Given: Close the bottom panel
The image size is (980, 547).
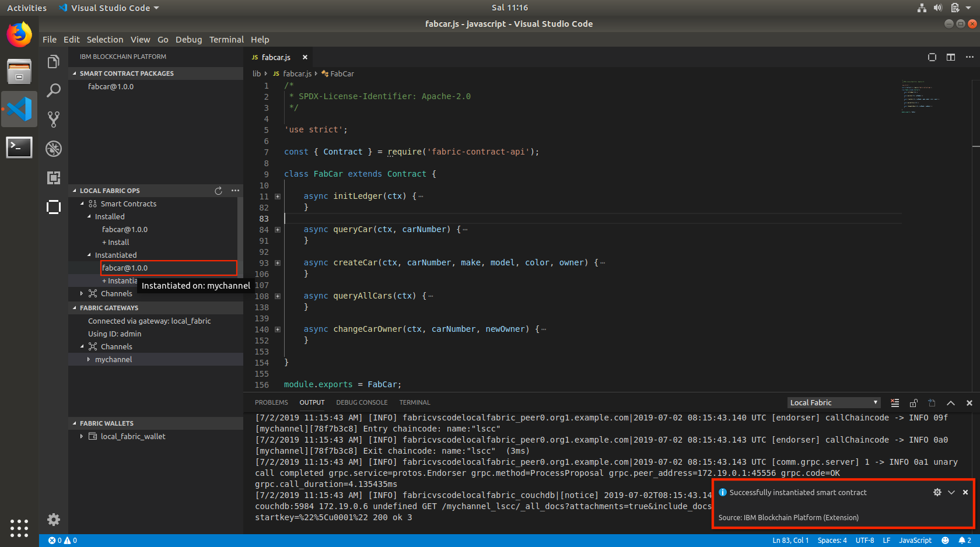Looking at the screenshot, I should 970,403.
